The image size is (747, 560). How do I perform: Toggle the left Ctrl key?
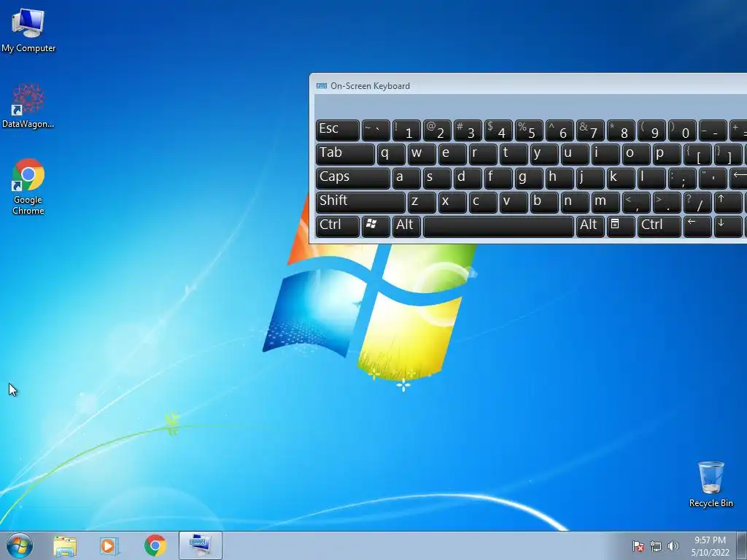(337, 226)
